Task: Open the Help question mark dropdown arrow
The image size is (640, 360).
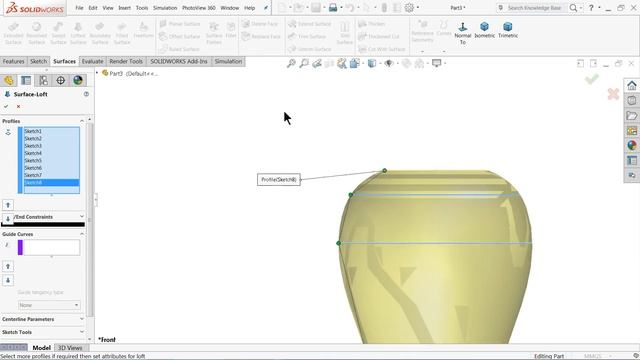Action: [599, 8]
